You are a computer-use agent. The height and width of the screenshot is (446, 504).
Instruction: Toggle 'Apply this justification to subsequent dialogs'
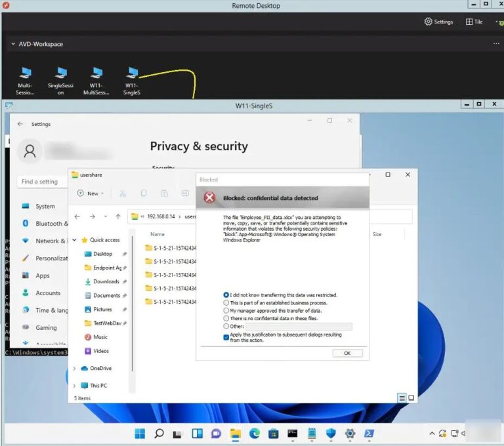click(226, 337)
